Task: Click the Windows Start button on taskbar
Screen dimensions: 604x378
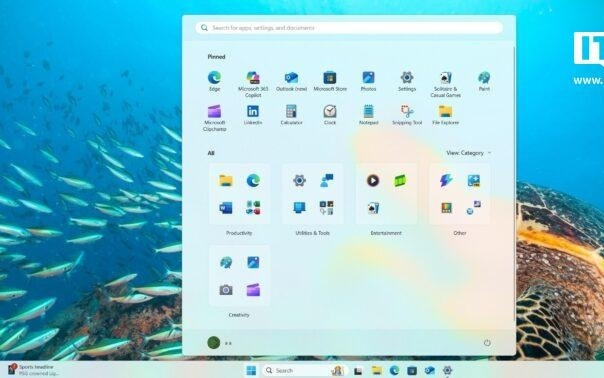Action: click(x=251, y=371)
